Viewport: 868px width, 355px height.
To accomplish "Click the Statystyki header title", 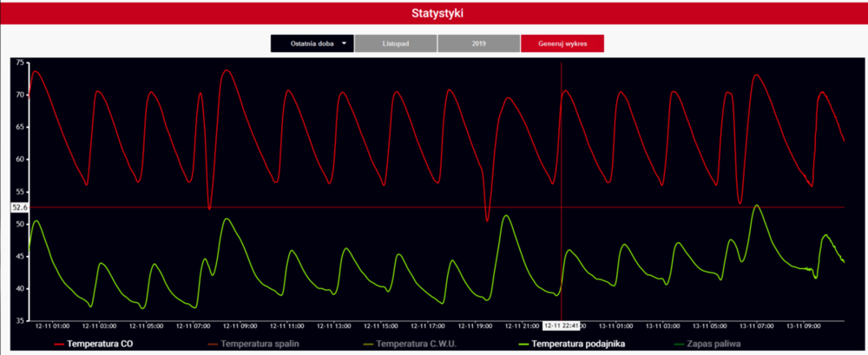I will pos(434,13).
